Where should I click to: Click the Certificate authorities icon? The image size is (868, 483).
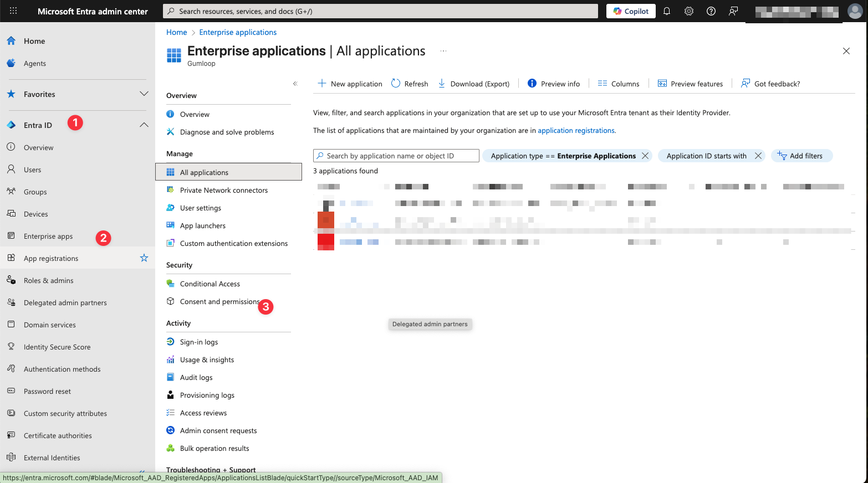click(x=11, y=435)
